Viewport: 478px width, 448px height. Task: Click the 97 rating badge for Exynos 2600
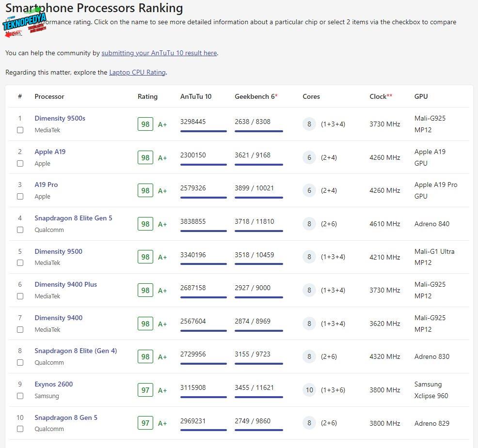[x=145, y=390]
